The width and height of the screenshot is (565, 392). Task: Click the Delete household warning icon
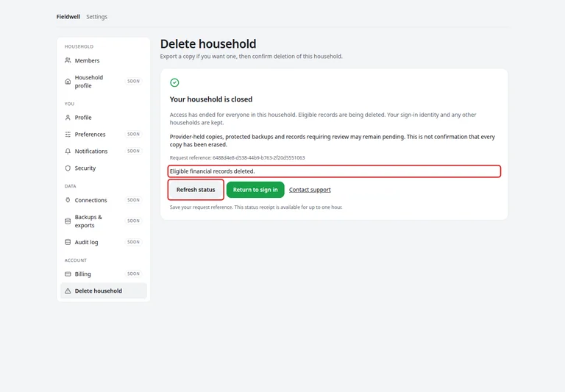click(68, 291)
